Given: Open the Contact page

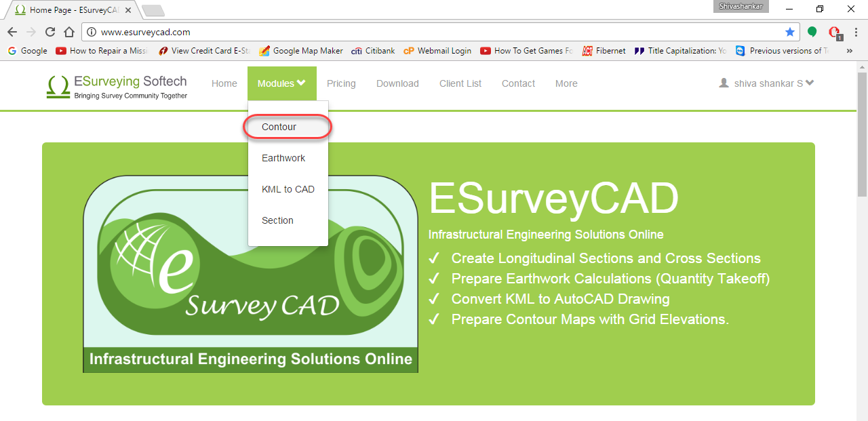Looking at the screenshot, I should pos(518,83).
